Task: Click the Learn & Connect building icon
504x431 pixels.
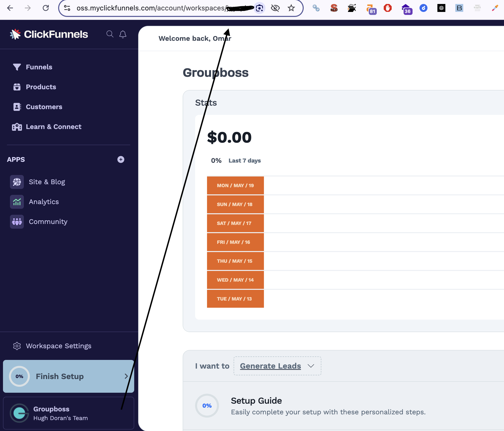Action: click(17, 127)
